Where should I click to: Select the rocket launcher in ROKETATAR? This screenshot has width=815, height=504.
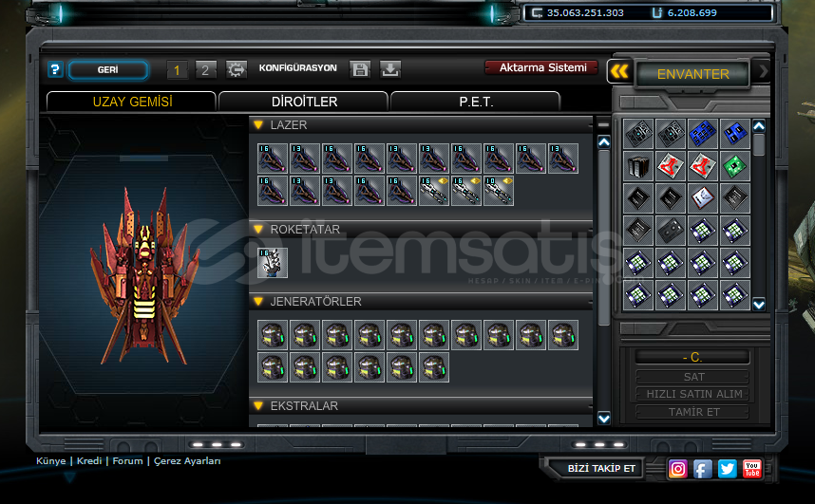273,263
